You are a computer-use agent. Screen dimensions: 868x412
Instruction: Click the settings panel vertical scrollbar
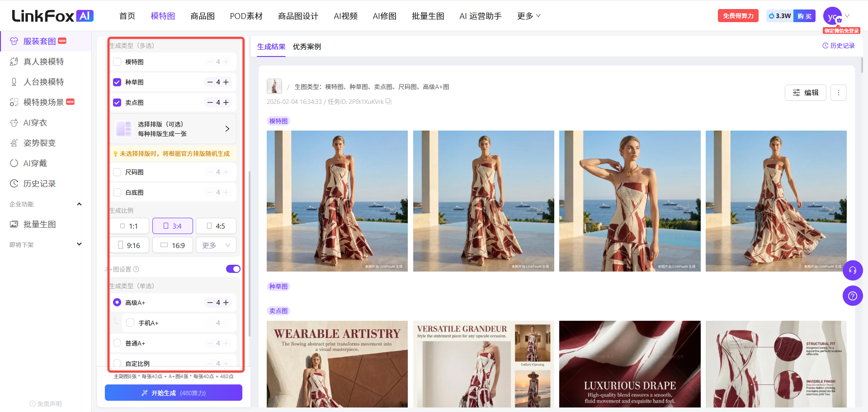[250, 253]
